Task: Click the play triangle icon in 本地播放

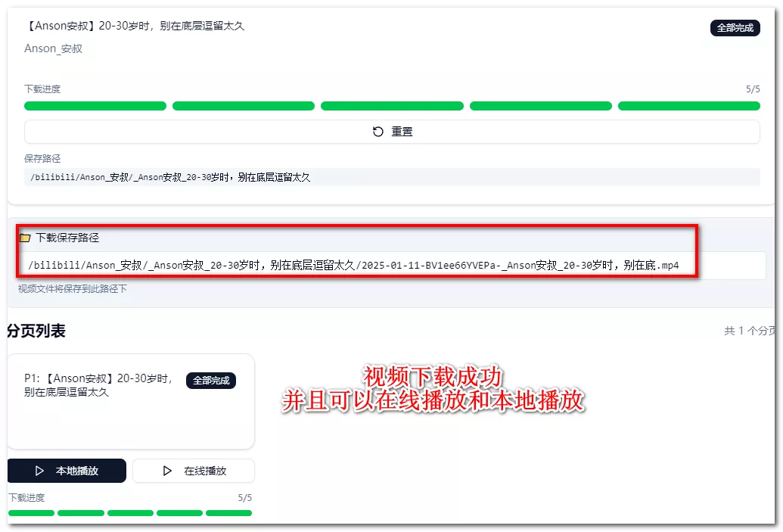Action: coord(39,471)
